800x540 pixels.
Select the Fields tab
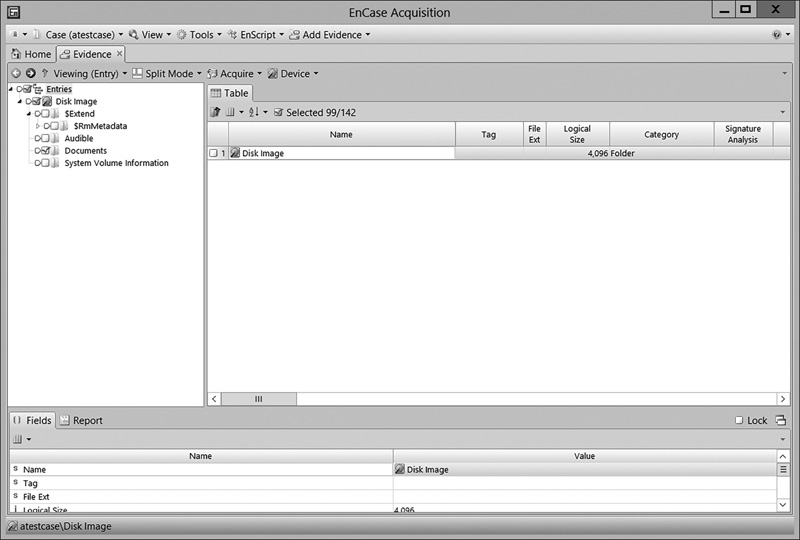click(x=33, y=421)
